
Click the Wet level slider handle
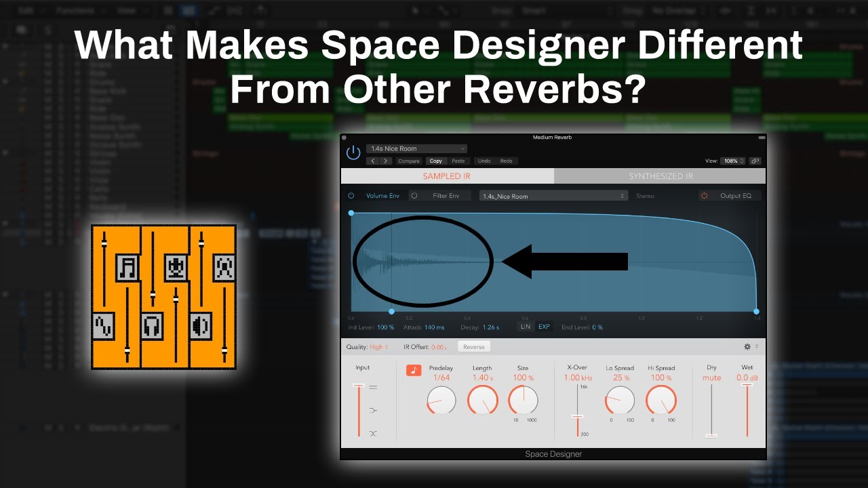pyautogui.click(x=747, y=385)
